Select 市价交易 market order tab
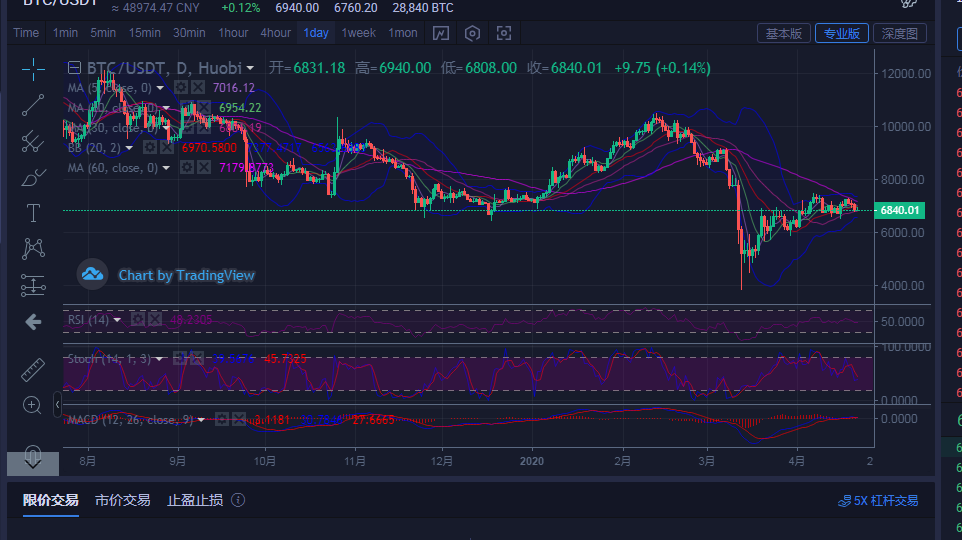Viewport: 962px width, 540px height. [x=123, y=501]
